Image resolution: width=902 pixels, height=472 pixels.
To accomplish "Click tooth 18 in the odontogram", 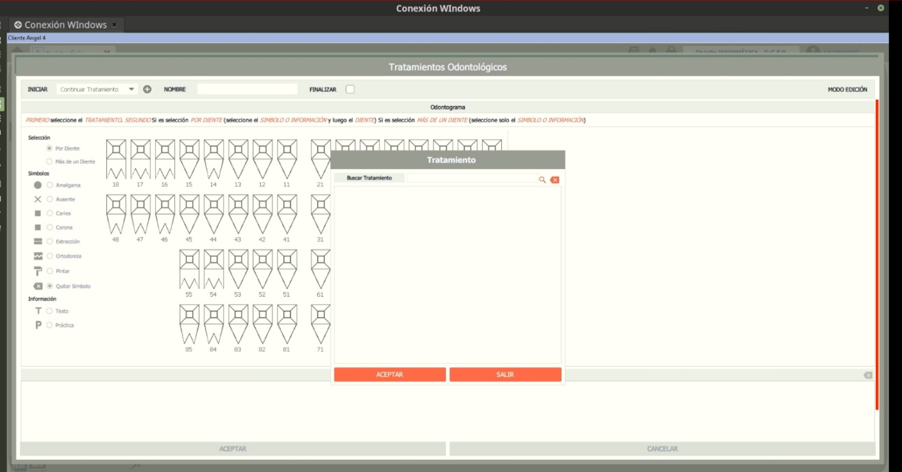I will pos(116,159).
